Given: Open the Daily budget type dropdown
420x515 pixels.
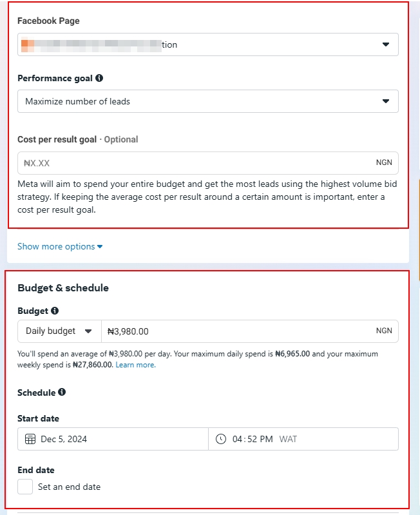Looking at the screenshot, I should tap(60, 331).
